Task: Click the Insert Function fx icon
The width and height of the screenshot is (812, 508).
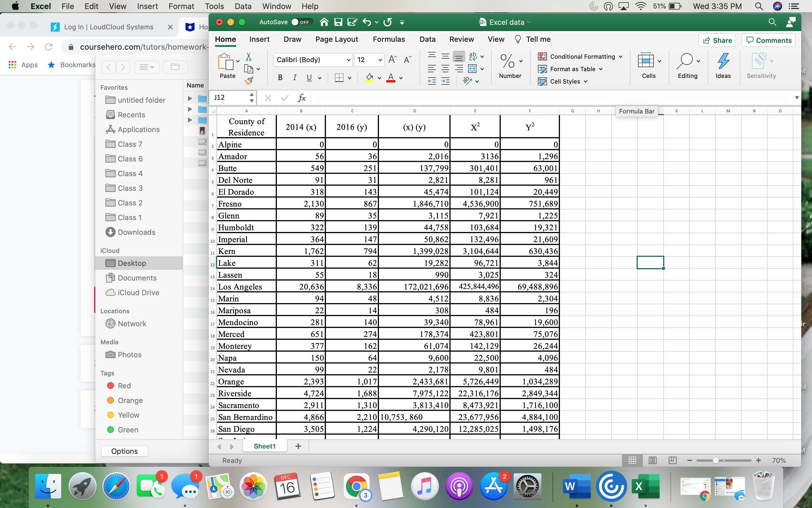Action: click(x=301, y=98)
